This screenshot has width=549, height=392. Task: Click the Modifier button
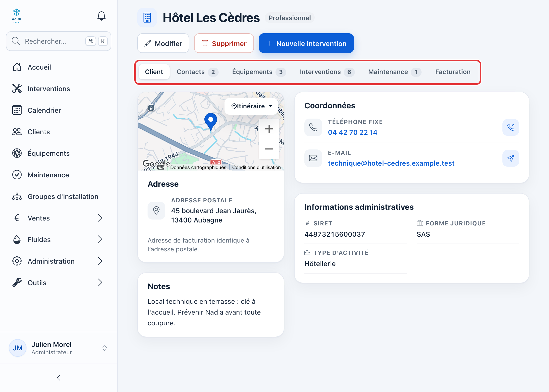[x=163, y=43]
